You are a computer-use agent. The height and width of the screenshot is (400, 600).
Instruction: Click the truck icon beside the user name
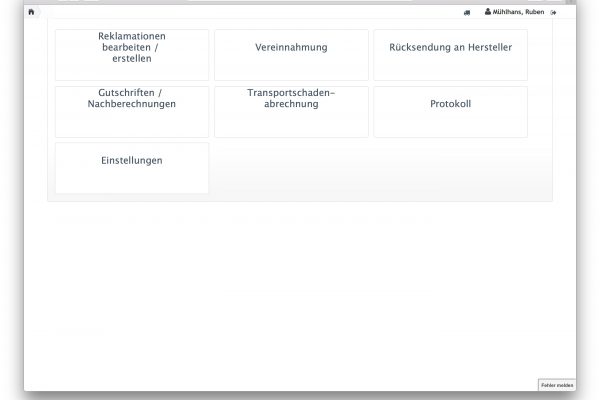tap(467, 13)
